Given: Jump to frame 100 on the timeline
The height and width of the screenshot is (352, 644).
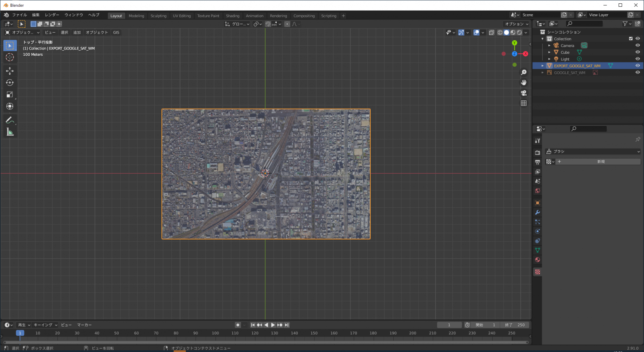Looking at the screenshot, I should click(x=215, y=333).
